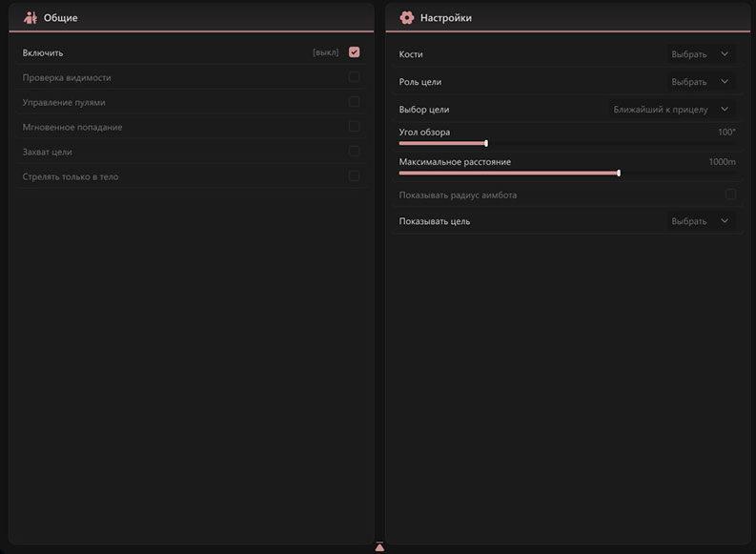Image resolution: width=756 pixels, height=554 pixels.
Task: Click the pink triangle arrow at the bottom
Action: tap(379, 547)
